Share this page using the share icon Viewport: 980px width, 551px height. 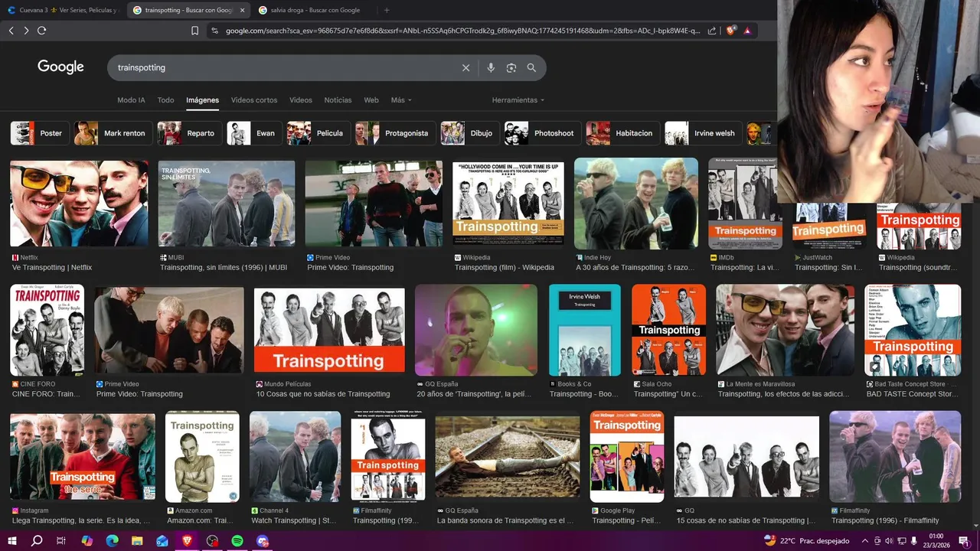click(712, 31)
